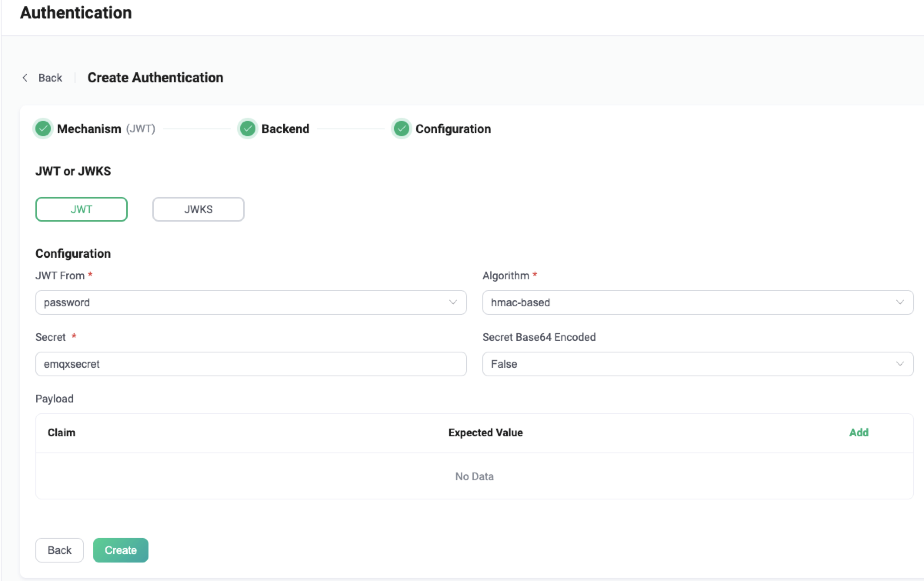Click the Secret Base64 Encoded chevron arrow
924x581 pixels.
tap(900, 364)
